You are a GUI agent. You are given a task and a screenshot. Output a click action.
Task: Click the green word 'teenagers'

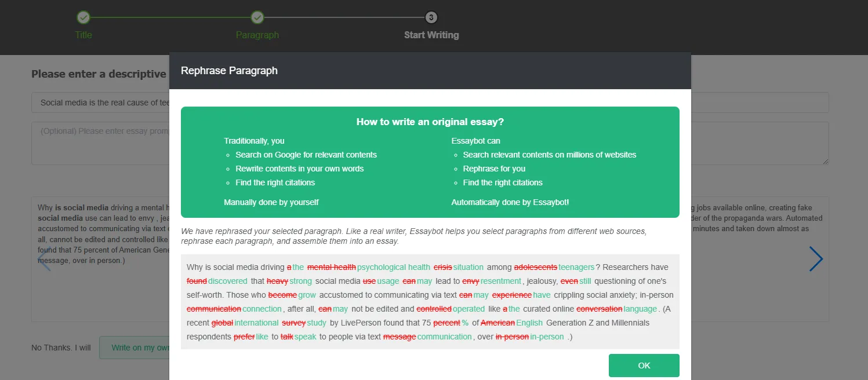click(576, 267)
